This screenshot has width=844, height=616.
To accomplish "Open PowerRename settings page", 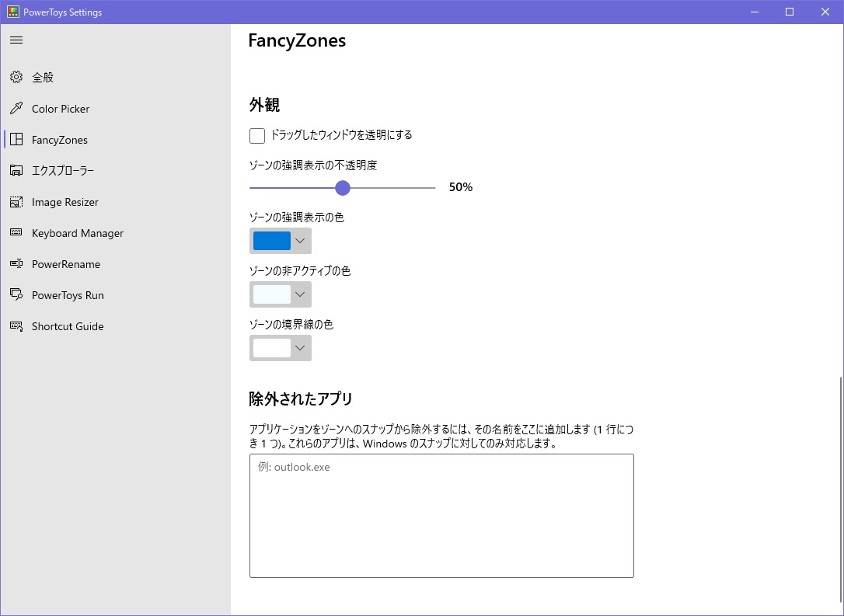I will tap(115, 264).
